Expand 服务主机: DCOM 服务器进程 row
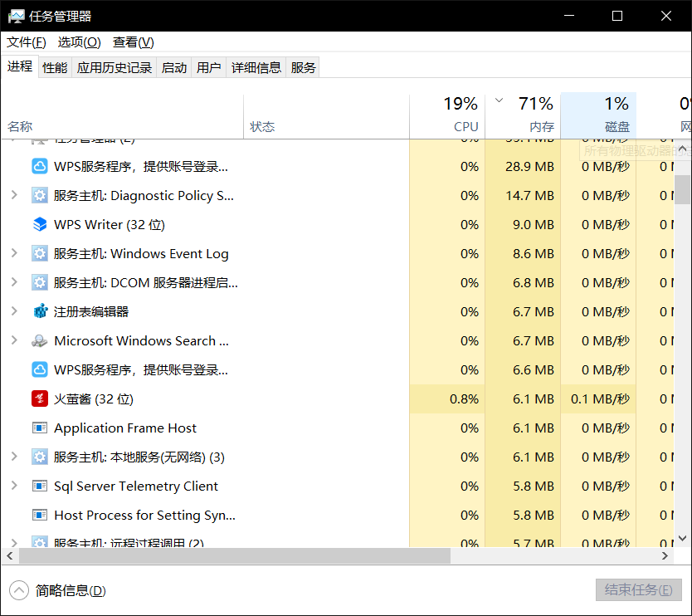692x616 pixels. tap(14, 282)
